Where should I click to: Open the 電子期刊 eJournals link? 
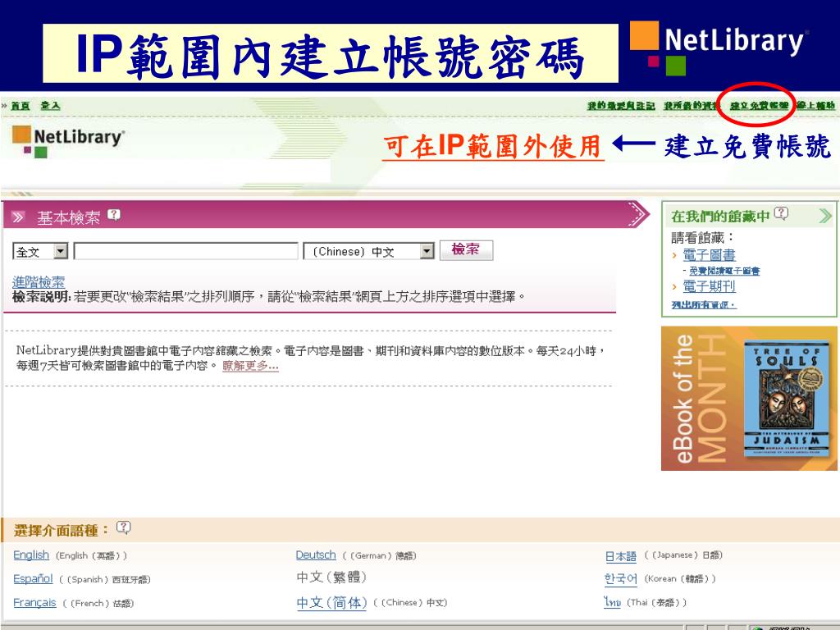[x=709, y=286]
